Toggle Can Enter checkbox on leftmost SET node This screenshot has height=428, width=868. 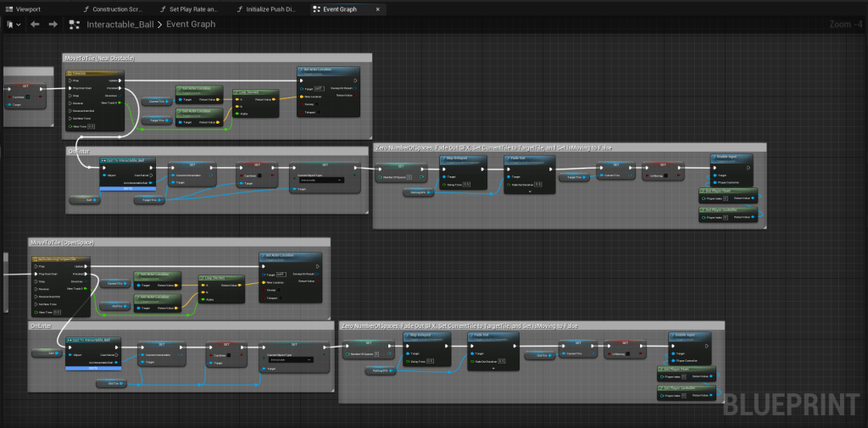click(x=28, y=97)
